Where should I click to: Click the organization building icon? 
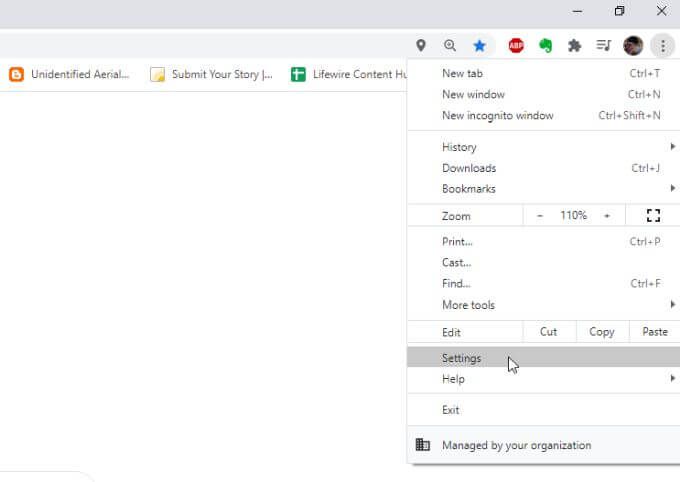pos(422,445)
